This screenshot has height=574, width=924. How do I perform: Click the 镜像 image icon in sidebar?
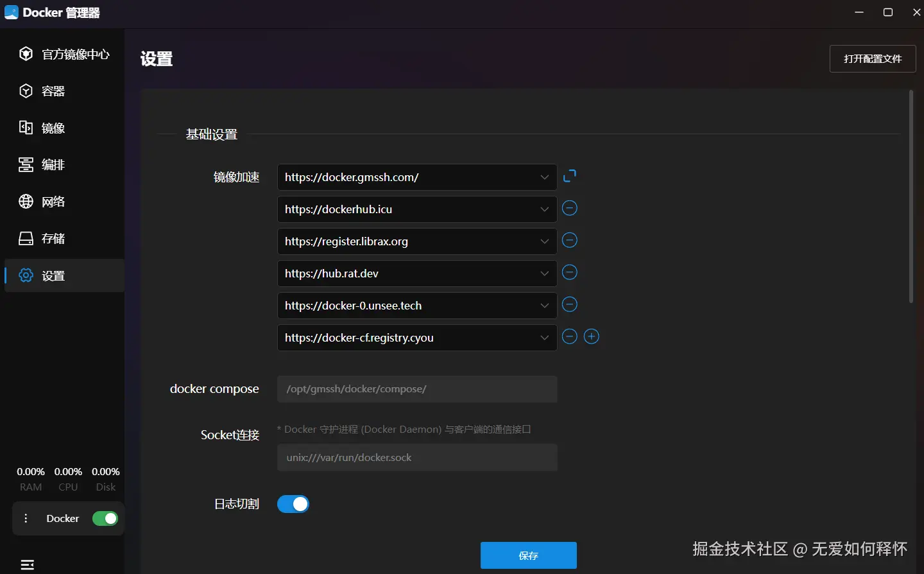26,128
